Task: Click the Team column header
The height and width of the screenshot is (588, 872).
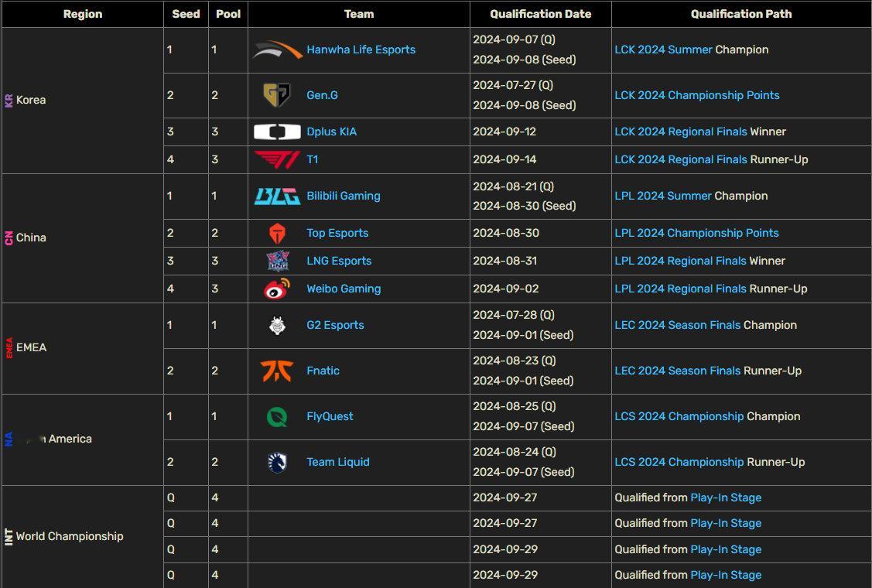Action: click(x=359, y=14)
